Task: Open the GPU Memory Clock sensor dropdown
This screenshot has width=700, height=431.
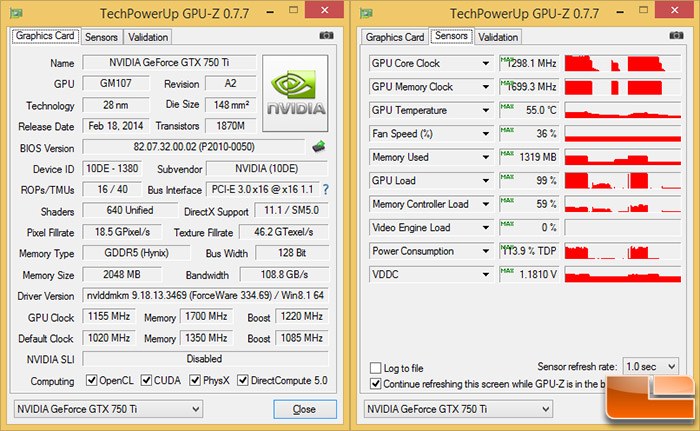Action: point(486,87)
